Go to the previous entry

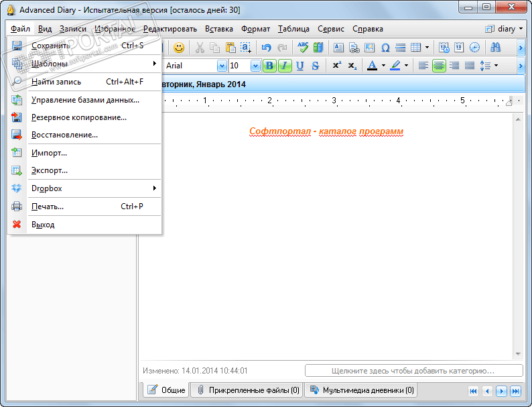pyautogui.click(x=487, y=391)
